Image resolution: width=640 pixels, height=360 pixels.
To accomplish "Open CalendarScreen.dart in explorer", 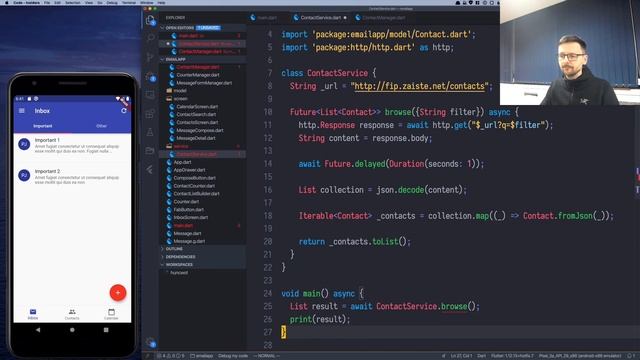I will click(197, 107).
